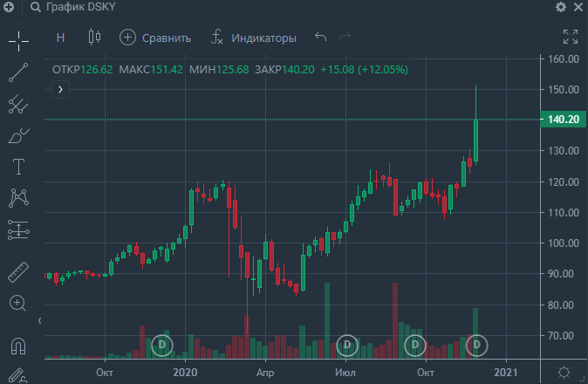
Task: Click the Апр time axis label
Action: click(265, 373)
